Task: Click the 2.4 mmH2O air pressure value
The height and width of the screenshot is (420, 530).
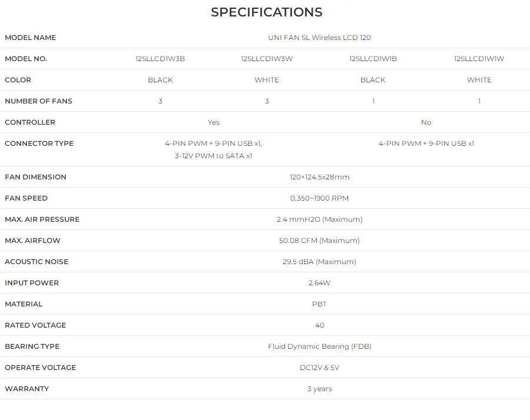Action: (319, 219)
